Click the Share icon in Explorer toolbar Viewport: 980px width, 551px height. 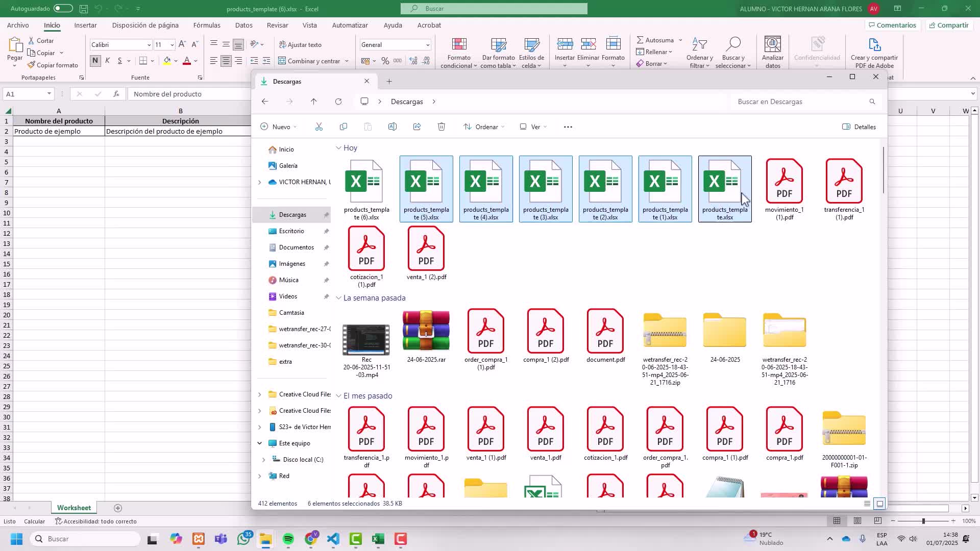click(x=417, y=127)
